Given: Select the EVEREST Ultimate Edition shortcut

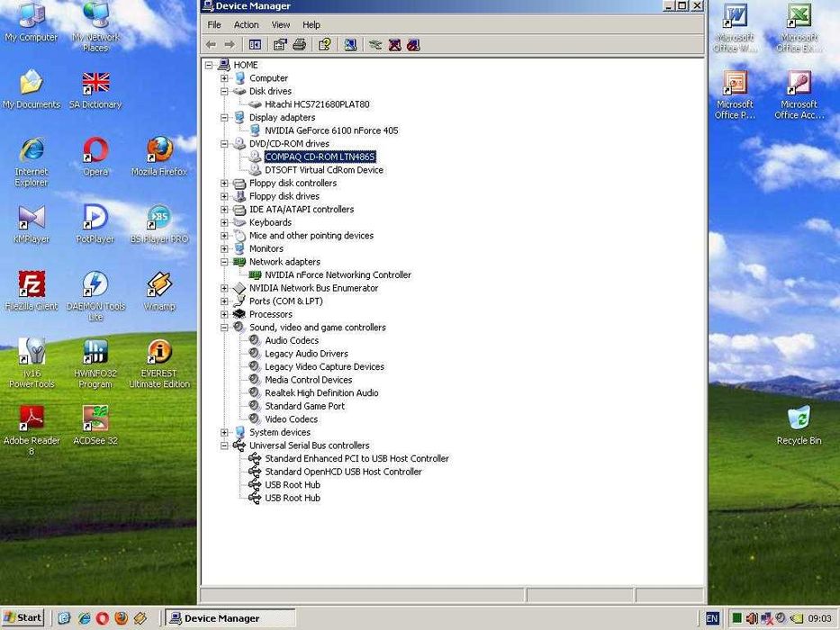Looking at the screenshot, I should coord(159,364).
